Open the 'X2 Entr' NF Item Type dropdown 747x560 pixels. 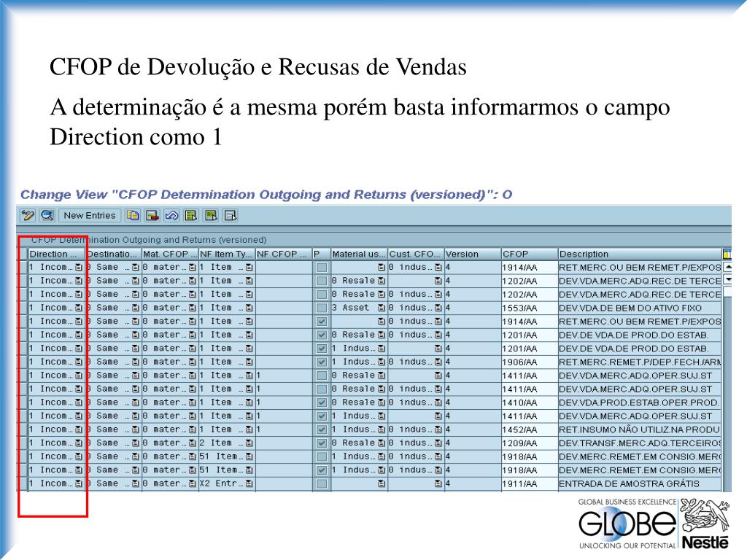tap(249, 483)
